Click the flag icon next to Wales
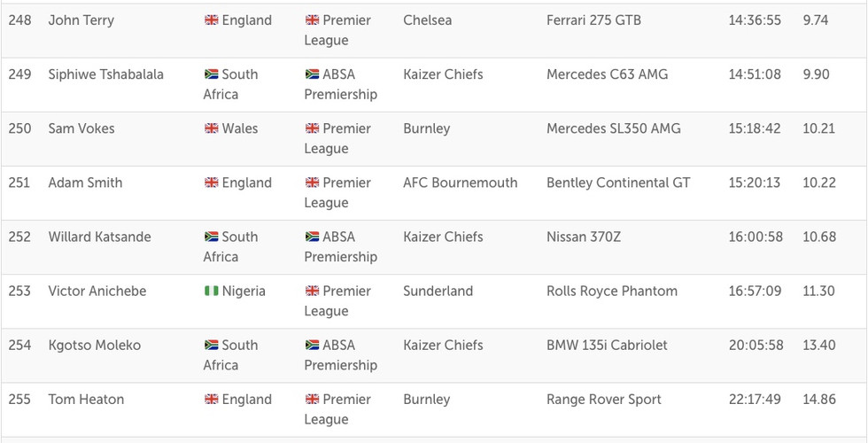Image resolution: width=868 pixels, height=443 pixels. pyautogui.click(x=212, y=129)
